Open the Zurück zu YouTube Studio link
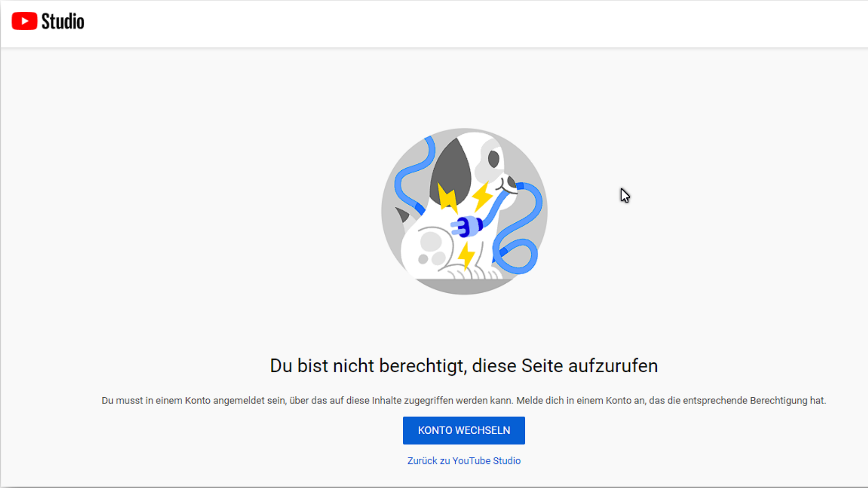This screenshot has height=488, width=868. (x=464, y=460)
